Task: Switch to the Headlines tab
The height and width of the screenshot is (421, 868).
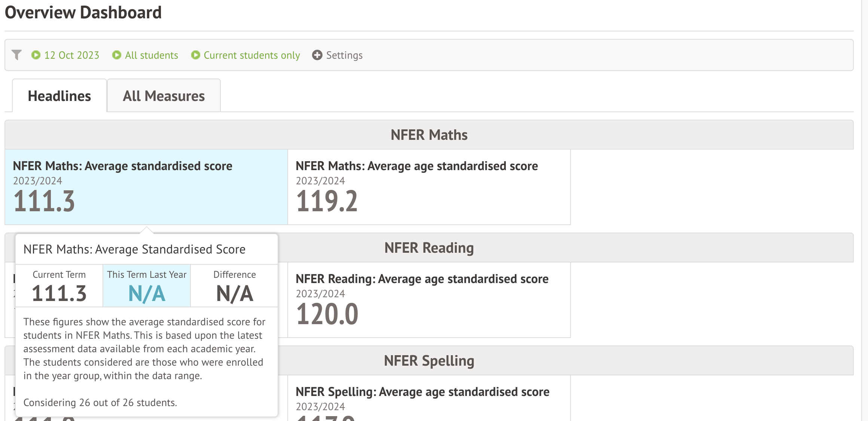Action: tap(59, 96)
